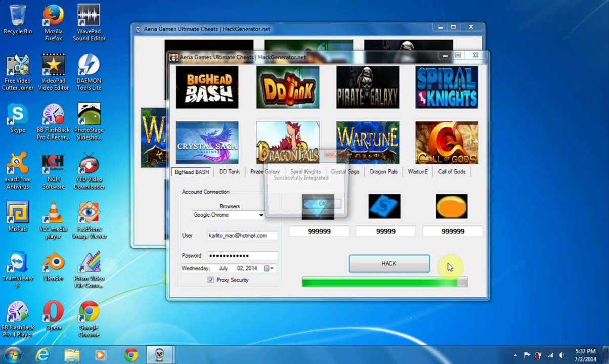The image size is (609, 364).
Task: Launch Google Chrome desktop shortcut
Action: [89, 319]
